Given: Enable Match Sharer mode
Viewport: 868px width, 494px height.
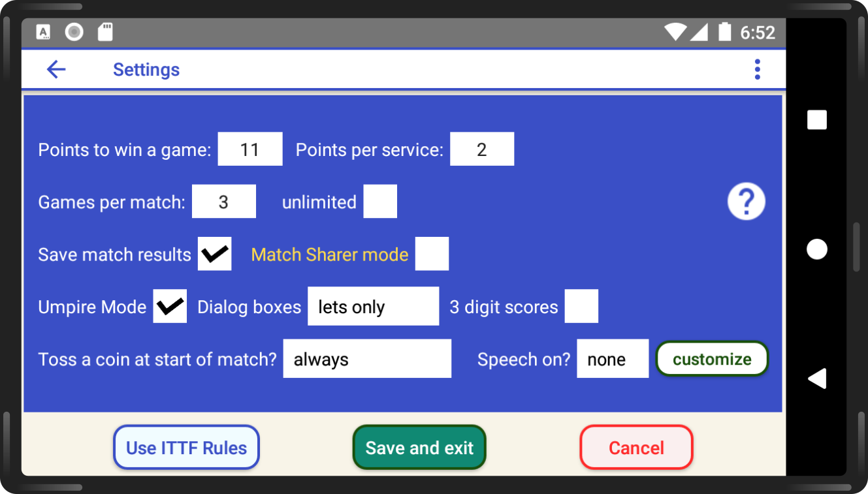Looking at the screenshot, I should (x=432, y=254).
